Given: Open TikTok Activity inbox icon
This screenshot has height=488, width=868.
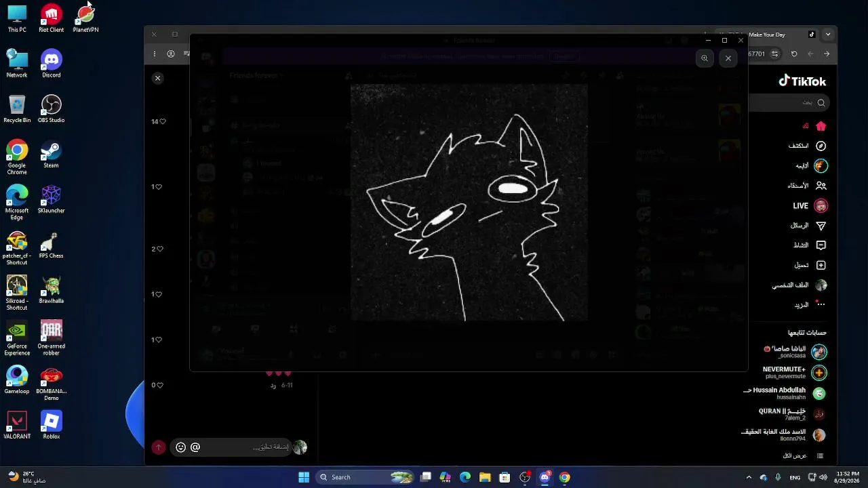Looking at the screenshot, I should [821, 245].
